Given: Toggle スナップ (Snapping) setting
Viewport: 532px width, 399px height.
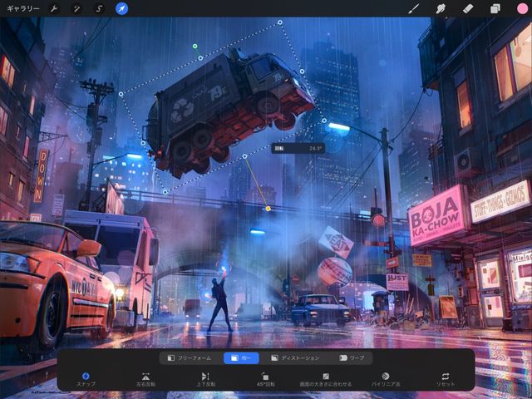Looking at the screenshot, I should (x=86, y=379).
